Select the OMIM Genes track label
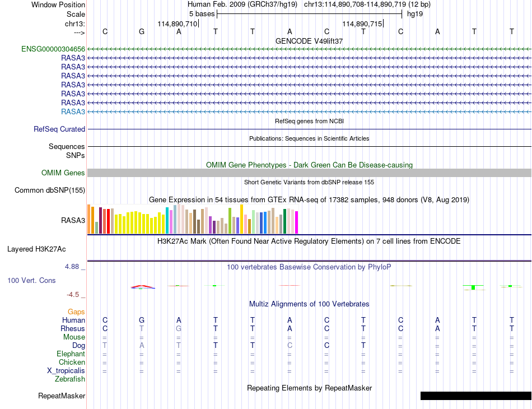This screenshot has width=532, height=409. point(63,173)
